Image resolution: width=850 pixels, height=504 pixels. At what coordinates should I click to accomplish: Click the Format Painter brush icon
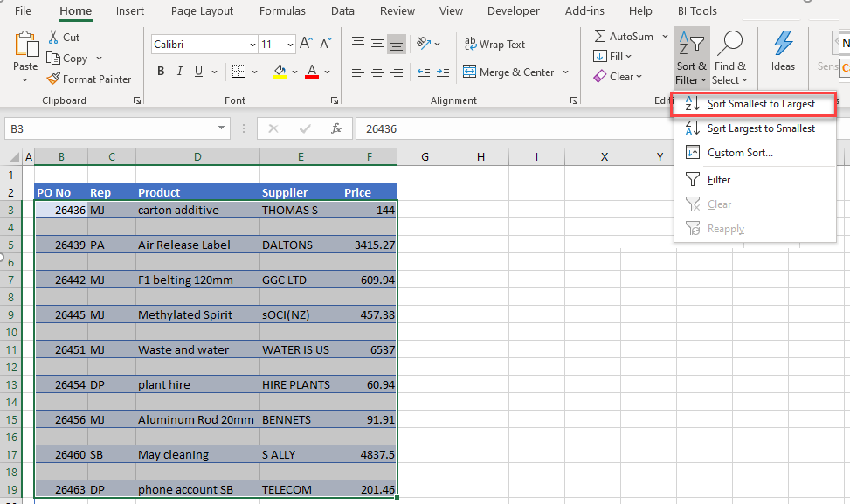click(x=53, y=79)
